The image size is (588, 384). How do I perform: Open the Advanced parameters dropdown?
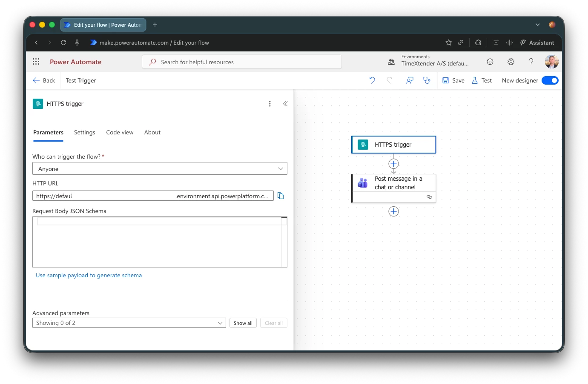(x=129, y=323)
